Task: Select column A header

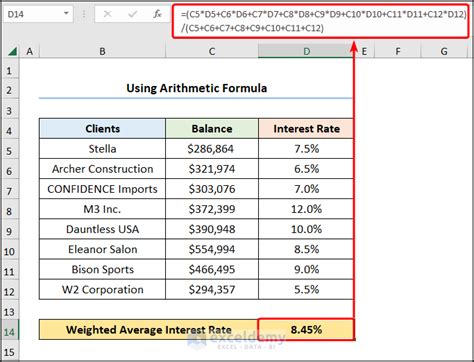Action: click(x=30, y=51)
